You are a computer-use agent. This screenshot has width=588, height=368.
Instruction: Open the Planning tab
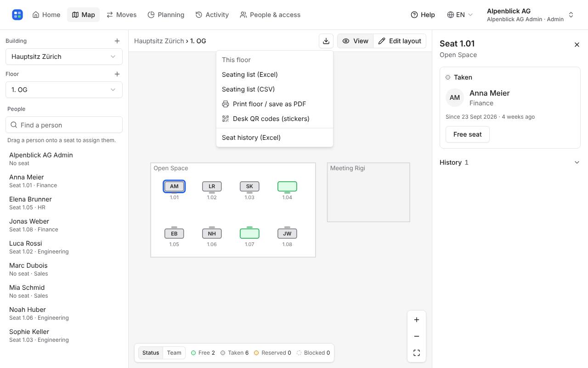pyautogui.click(x=166, y=15)
